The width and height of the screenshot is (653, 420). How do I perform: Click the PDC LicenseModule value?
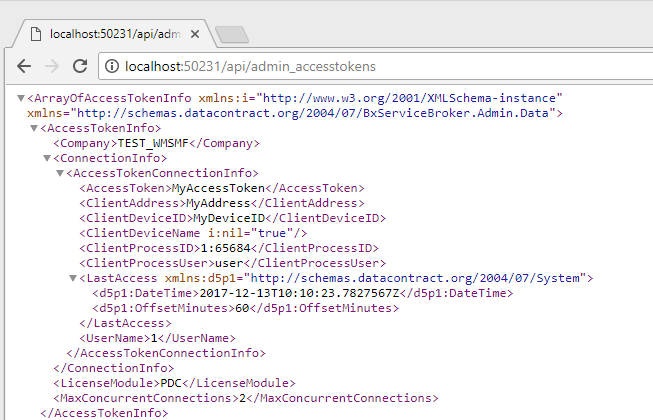172,383
